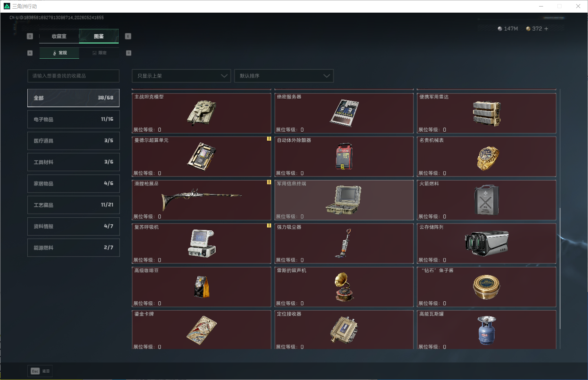Focus the collectible search input field
588x380 pixels.
(73, 76)
